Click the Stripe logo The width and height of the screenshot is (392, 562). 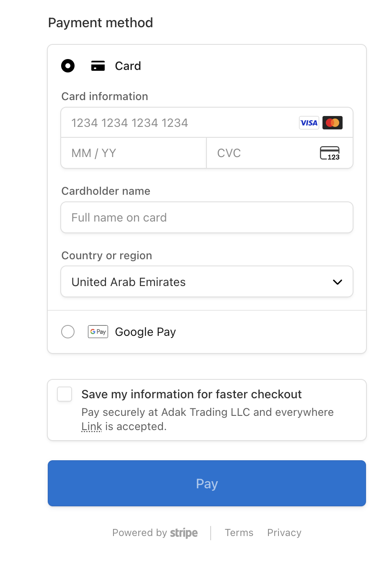[x=184, y=533]
